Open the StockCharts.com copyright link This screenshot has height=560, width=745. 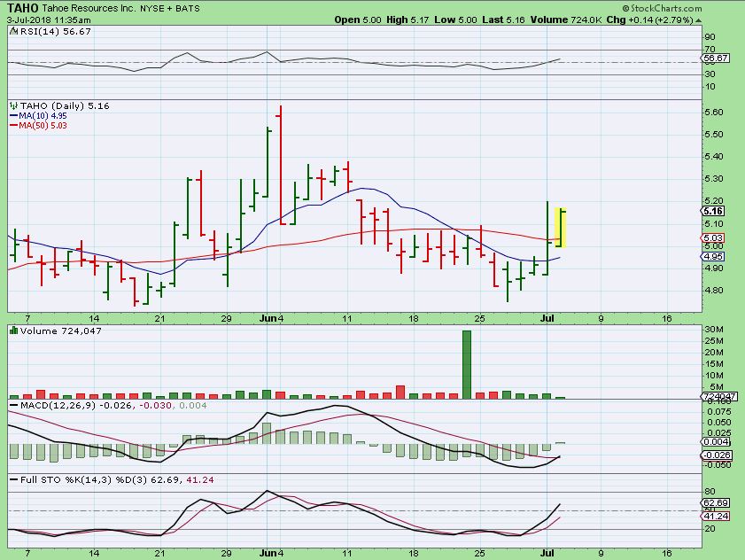[x=662, y=8]
